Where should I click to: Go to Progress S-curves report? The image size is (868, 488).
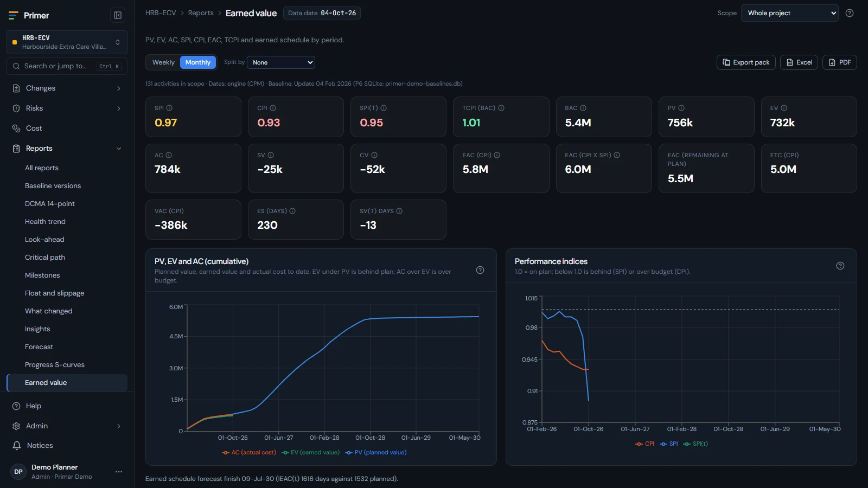point(55,364)
